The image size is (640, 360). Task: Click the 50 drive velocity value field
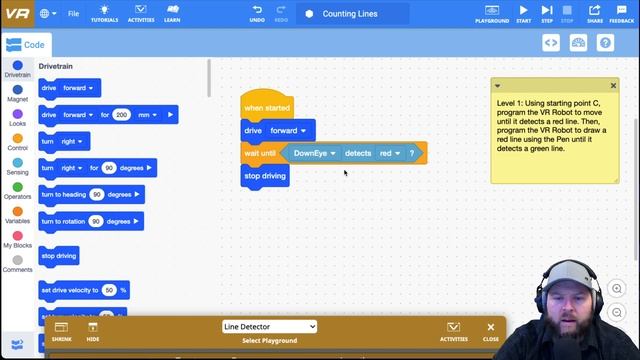click(x=109, y=291)
